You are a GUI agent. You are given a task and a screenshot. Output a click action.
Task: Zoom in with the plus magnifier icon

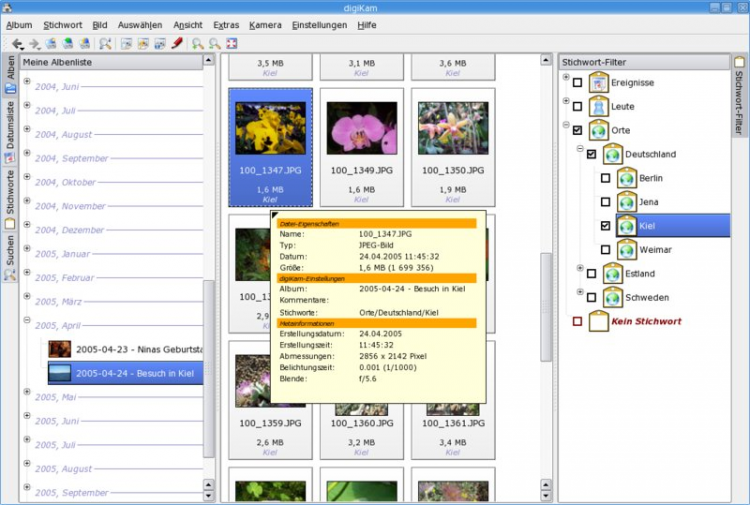click(x=198, y=44)
